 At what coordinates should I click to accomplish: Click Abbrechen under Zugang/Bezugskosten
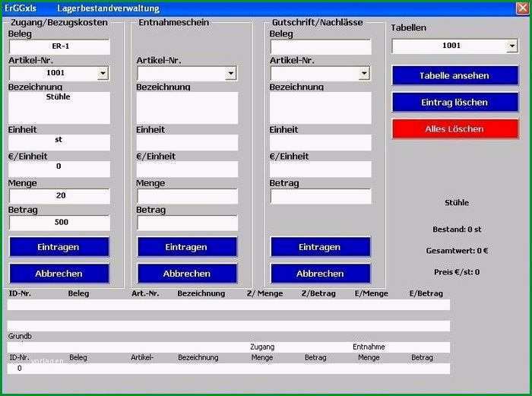click(59, 274)
